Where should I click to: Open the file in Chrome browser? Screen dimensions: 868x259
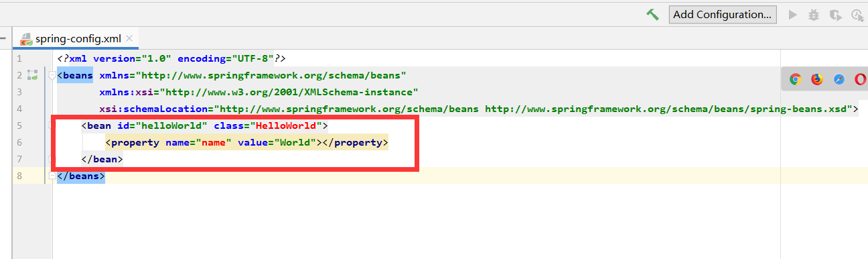click(795, 79)
